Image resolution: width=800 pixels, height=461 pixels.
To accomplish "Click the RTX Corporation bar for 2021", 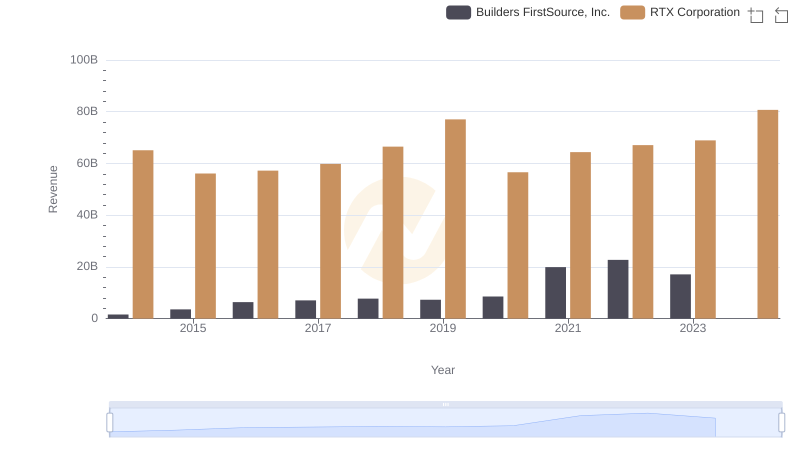I will (580, 235).
